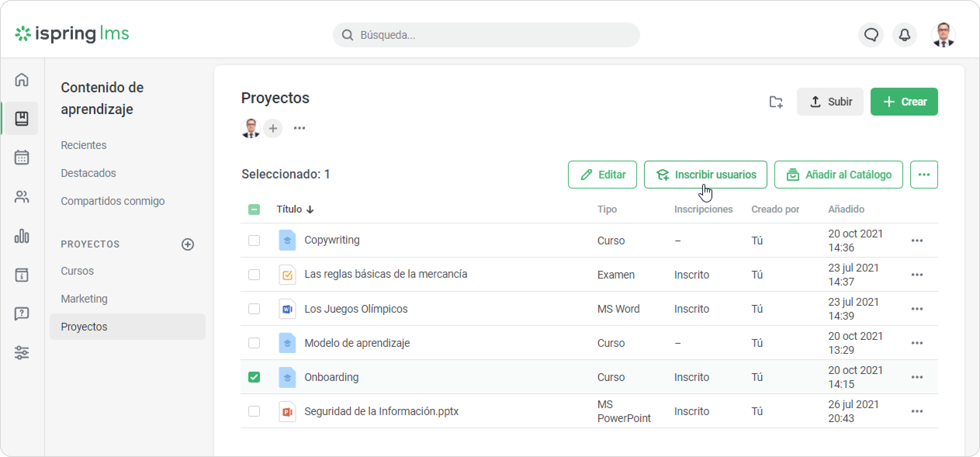Open the chat messages icon
980x457 pixels.
(x=871, y=35)
